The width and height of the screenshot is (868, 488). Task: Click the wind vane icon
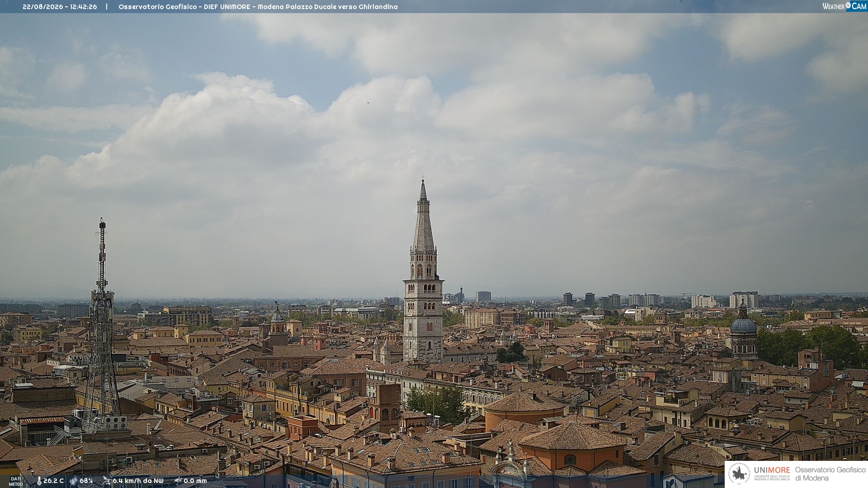tap(106, 481)
